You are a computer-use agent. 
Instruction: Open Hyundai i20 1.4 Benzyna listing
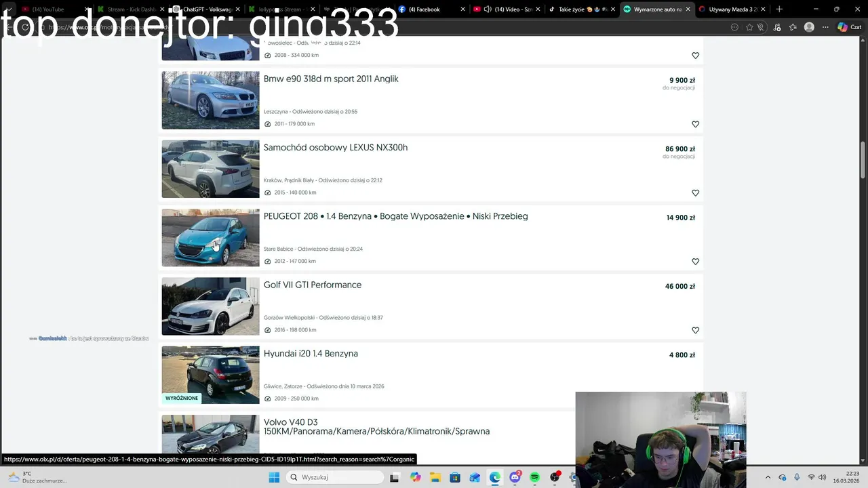311,353
